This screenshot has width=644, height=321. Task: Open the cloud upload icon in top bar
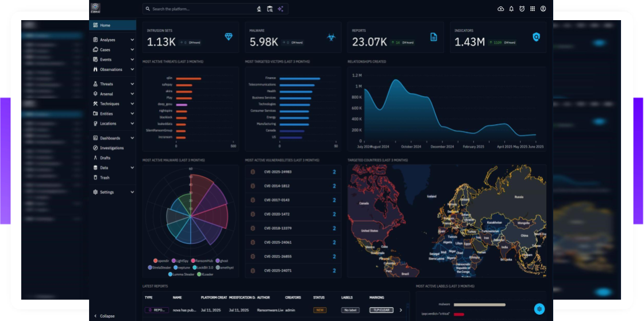pos(500,9)
